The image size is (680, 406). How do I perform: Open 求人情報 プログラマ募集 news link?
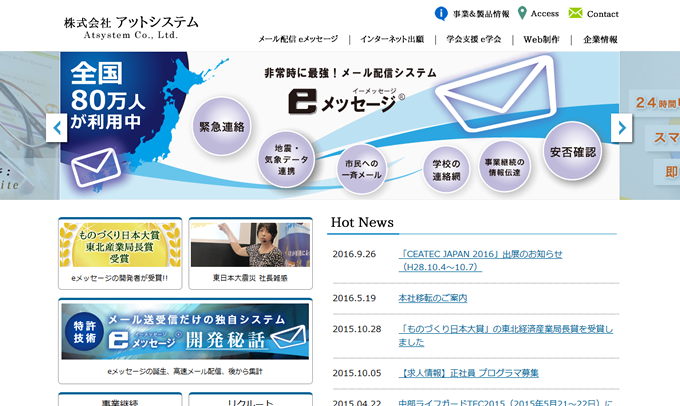point(468,373)
